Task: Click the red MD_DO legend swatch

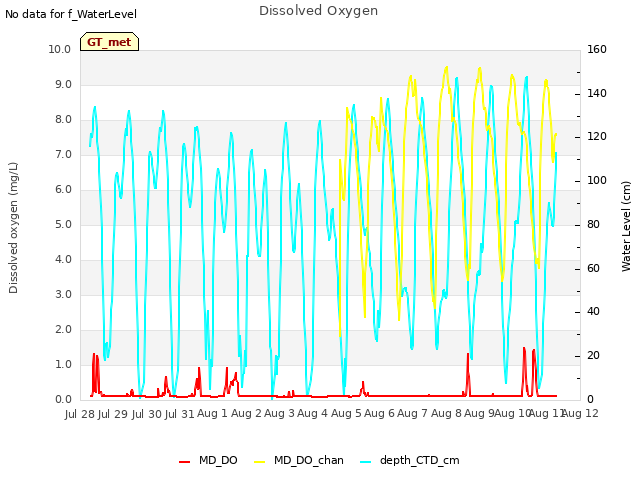Action: pos(184,462)
